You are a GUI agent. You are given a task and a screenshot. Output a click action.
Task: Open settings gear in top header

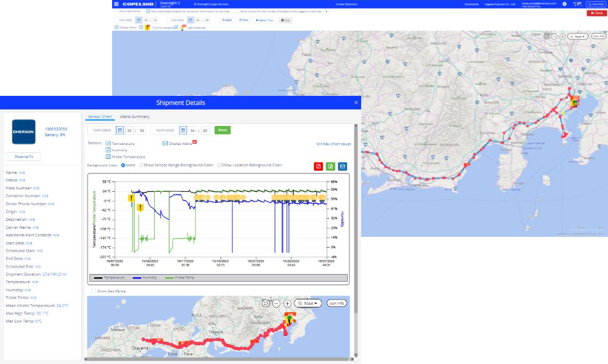564,4
